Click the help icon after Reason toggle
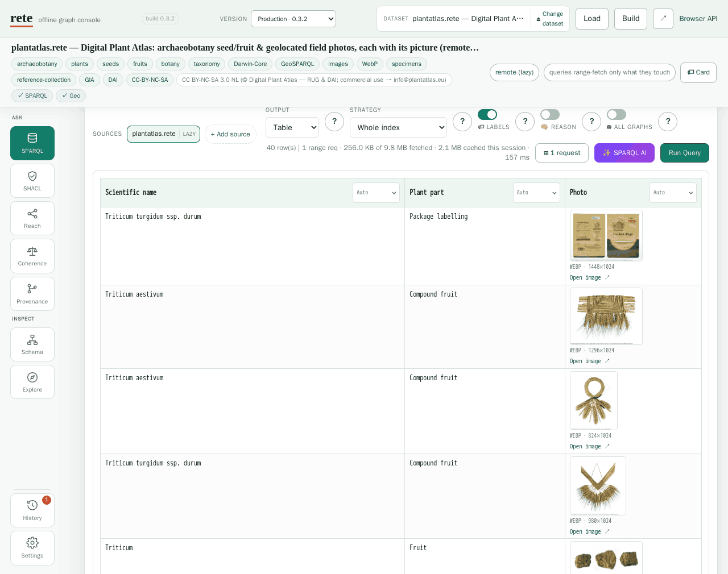The image size is (728, 574). [x=591, y=121]
